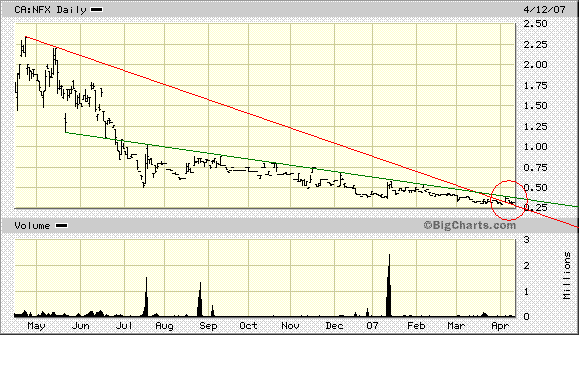Click the price axis label '2.25'
Image resolution: width=579 pixels, height=384 pixels.
pos(535,45)
